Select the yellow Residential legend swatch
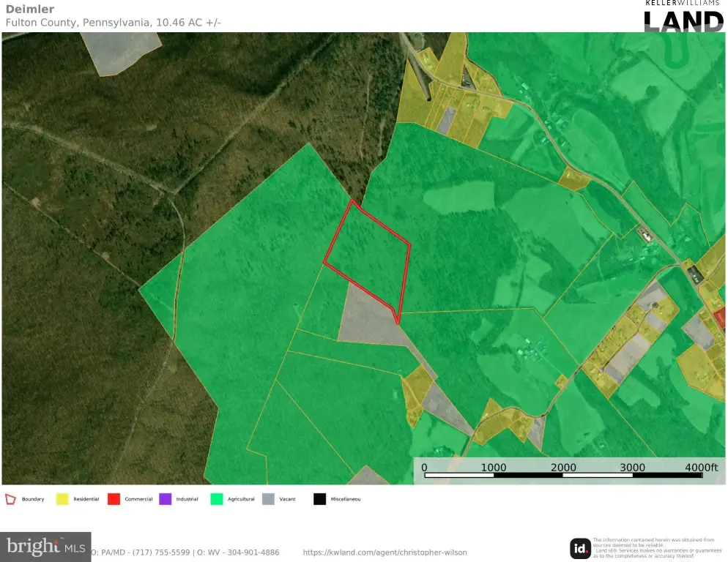The width and height of the screenshot is (728, 562). coord(62,499)
